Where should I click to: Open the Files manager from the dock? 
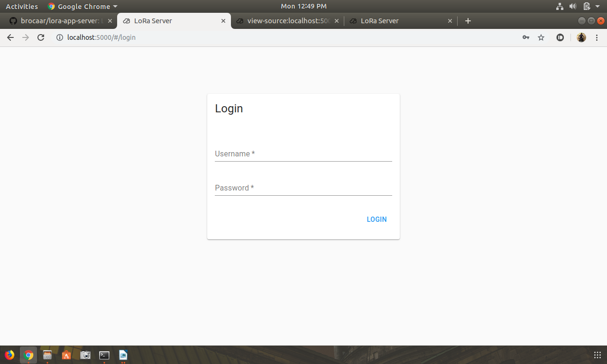47,355
